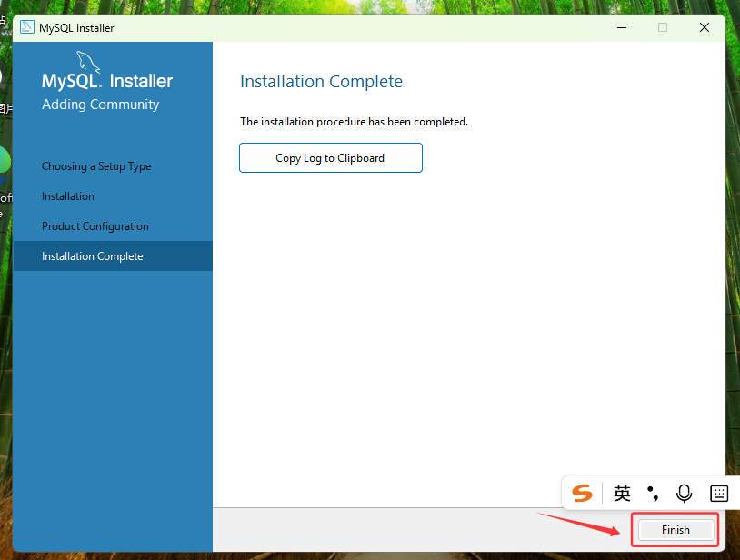Viewport: 740px width, 560px height.
Task: Click the Installation Complete page heading
Action: 321,82
